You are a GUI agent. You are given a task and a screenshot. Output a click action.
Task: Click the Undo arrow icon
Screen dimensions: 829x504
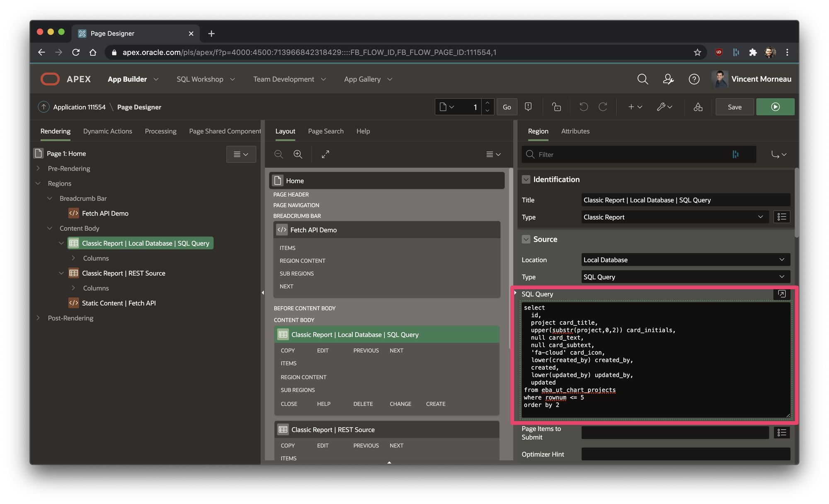click(x=584, y=107)
